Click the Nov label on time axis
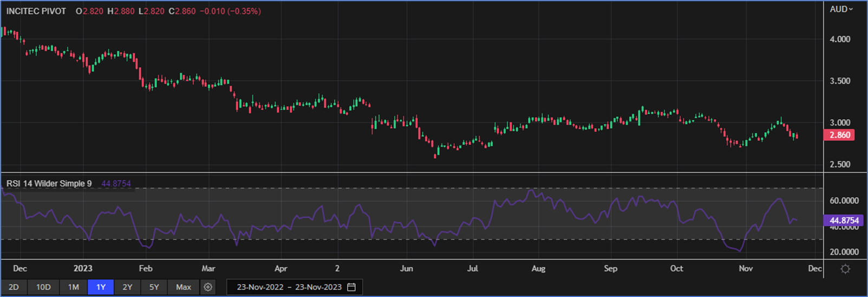The width and height of the screenshot is (868, 297). click(x=746, y=268)
